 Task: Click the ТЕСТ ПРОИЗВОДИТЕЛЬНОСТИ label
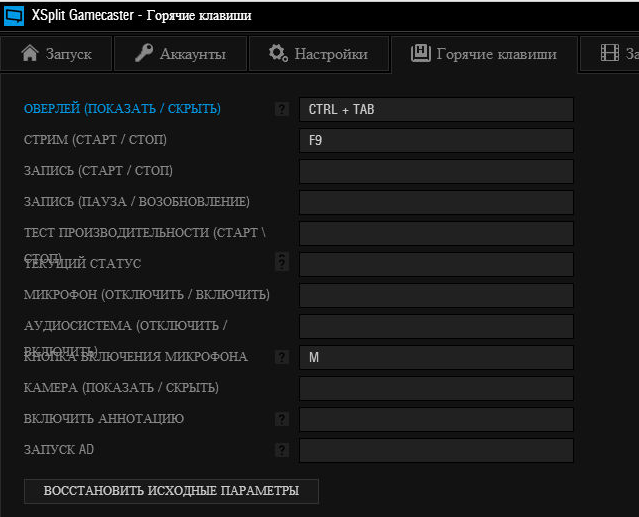145,233
